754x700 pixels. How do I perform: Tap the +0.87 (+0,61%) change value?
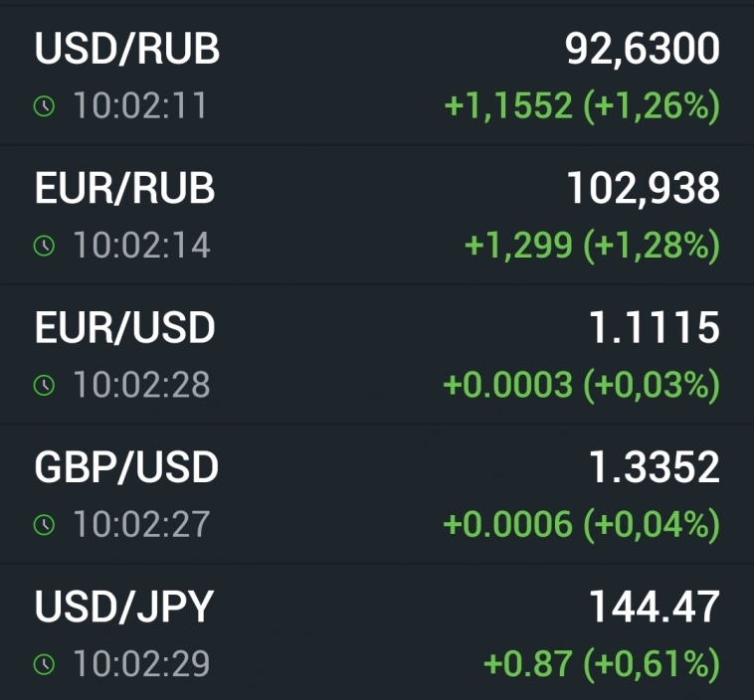(601, 664)
